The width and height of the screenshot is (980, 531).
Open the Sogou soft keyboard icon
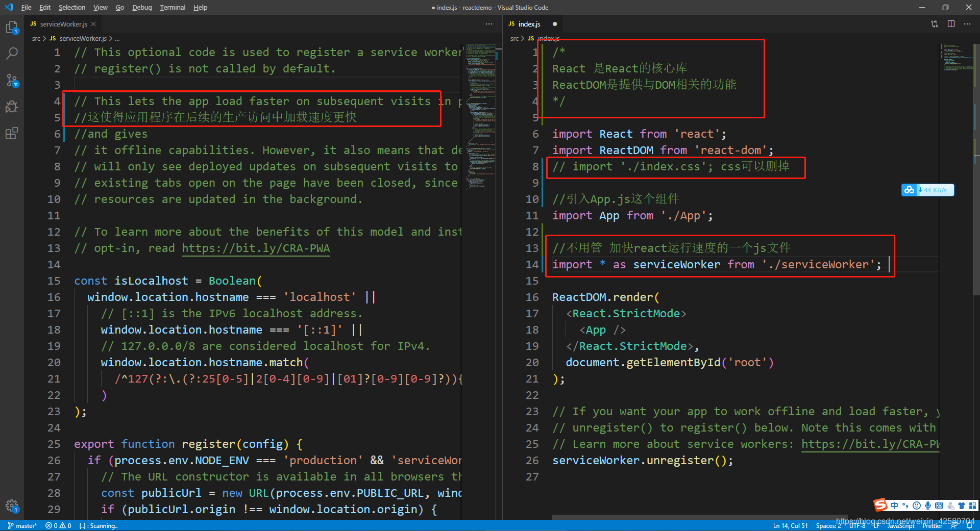tap(939, 505)
